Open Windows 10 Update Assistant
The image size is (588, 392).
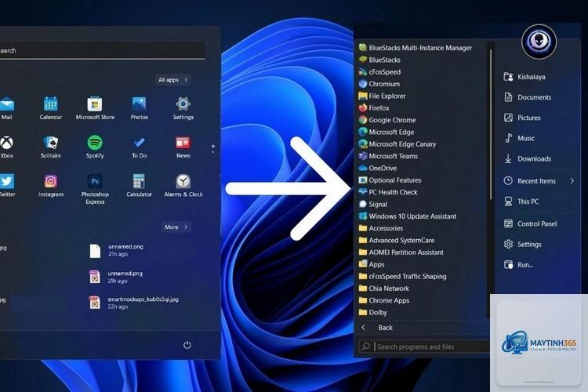click(408, 216)
